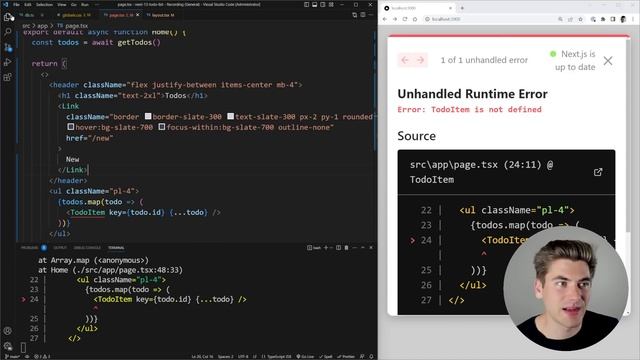This screenshot has width=640, height=360.
Task: Open error source in editor icon
Action: (x=598, y=172)
